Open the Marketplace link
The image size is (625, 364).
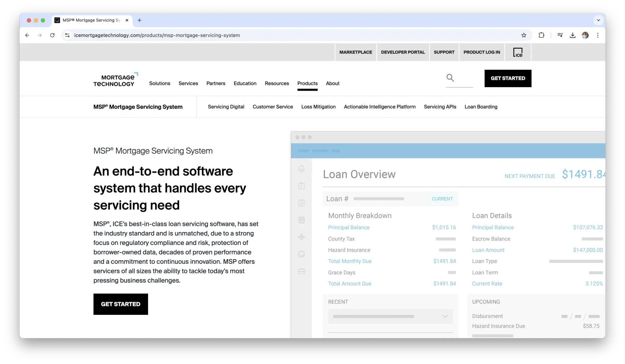pos(356,52)
